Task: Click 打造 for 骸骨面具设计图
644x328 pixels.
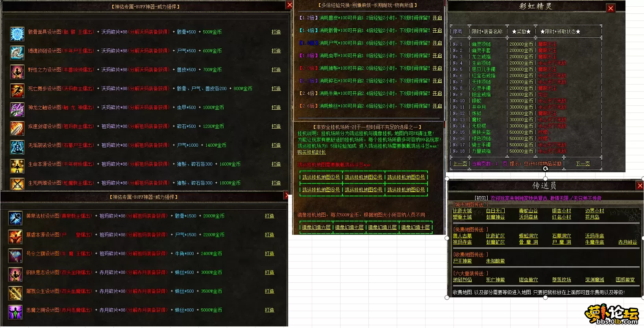Action: point(276,32)
